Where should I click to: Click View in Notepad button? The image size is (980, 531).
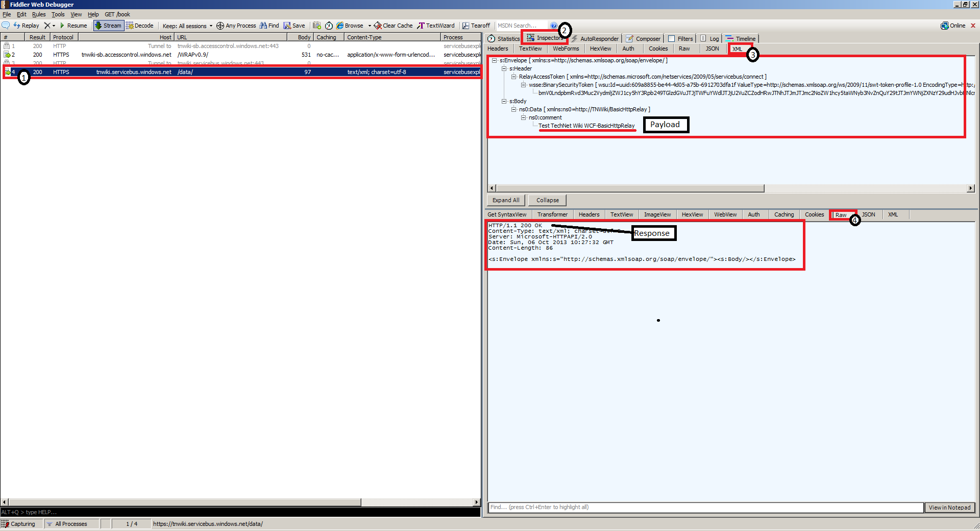[949, 508]
